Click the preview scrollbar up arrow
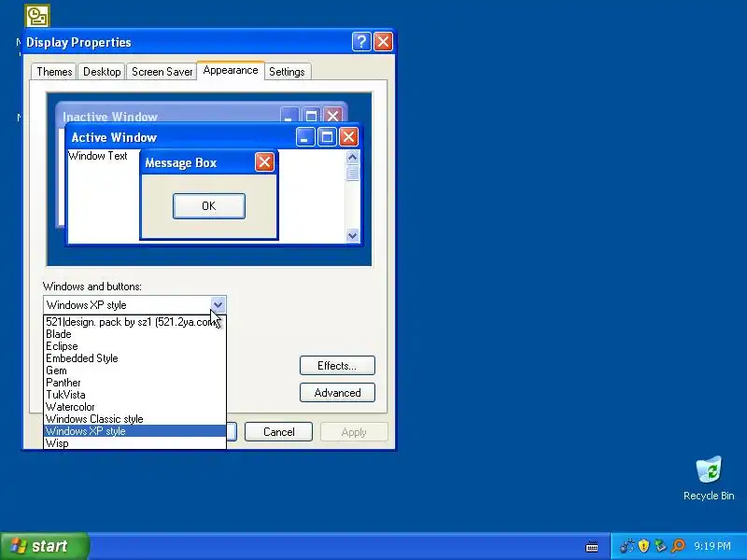The width and height of the screenshot is (747, 560). (x=353, y=157)
